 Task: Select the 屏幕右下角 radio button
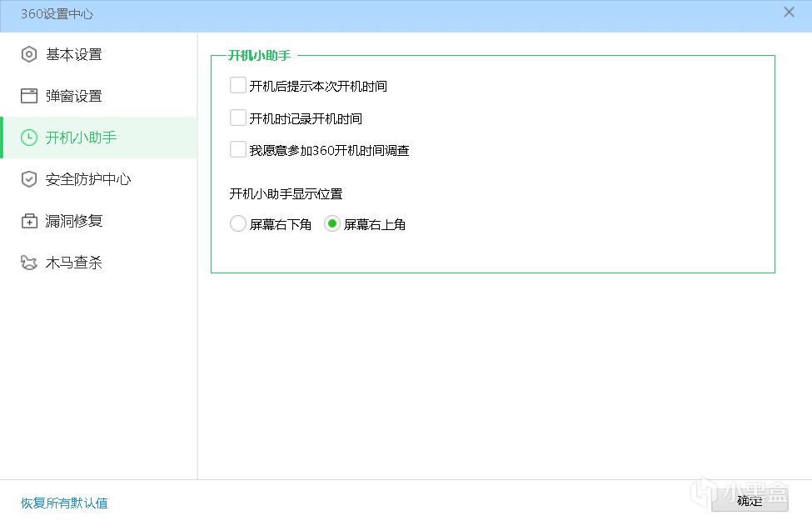click(237, 224)
